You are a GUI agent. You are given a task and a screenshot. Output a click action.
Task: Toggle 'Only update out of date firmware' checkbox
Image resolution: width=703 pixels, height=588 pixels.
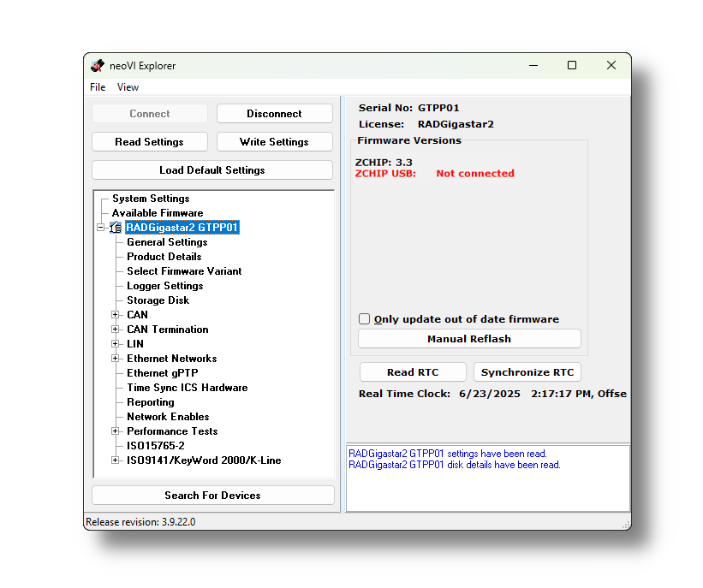(x=365, y=319)
